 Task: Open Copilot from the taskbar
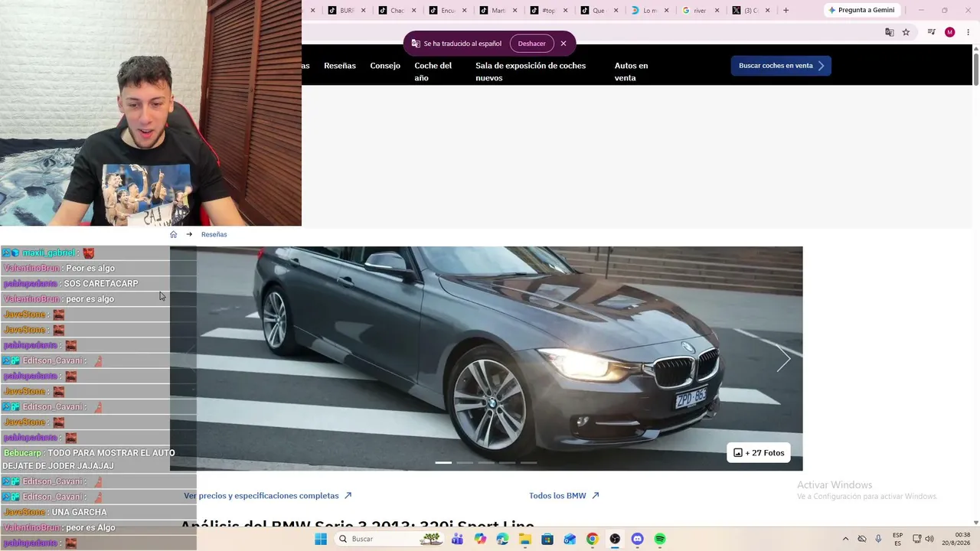click(480, 539)
